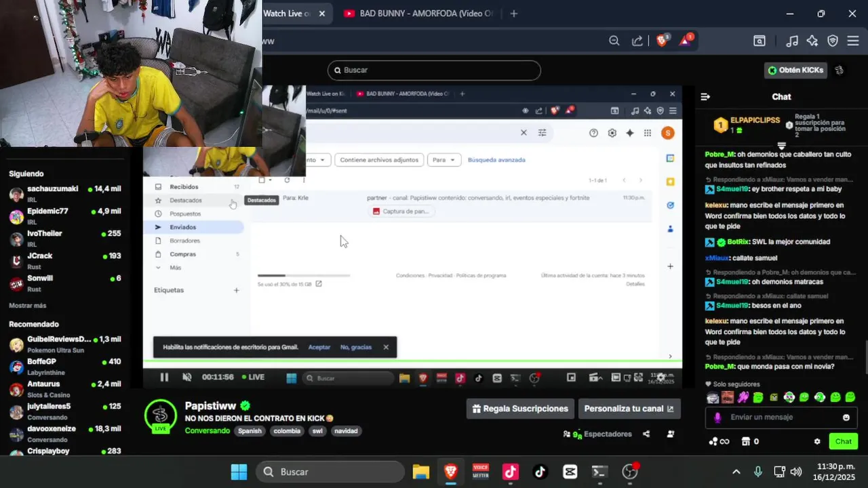Open Sonwill followed channel
The height and width of the screenshot is (488, 868).
65,283
